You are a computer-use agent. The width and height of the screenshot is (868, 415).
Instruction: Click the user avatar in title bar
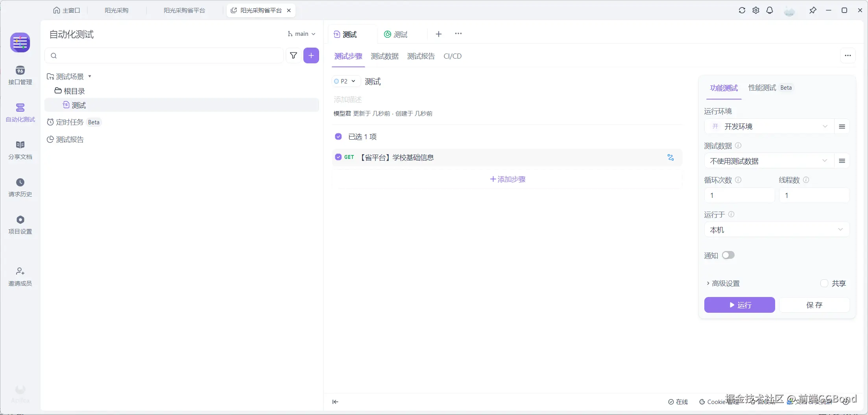click(x=789, y=11)
